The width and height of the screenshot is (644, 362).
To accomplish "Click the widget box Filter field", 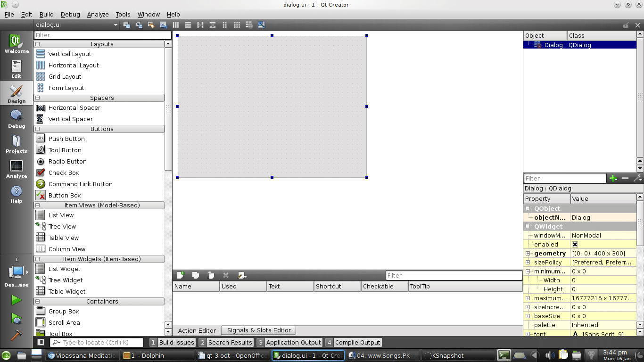I will [102, 35].
